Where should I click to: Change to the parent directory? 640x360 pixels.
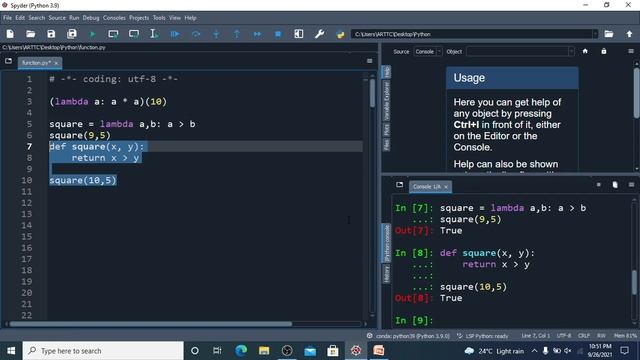(x=629, y=34)
